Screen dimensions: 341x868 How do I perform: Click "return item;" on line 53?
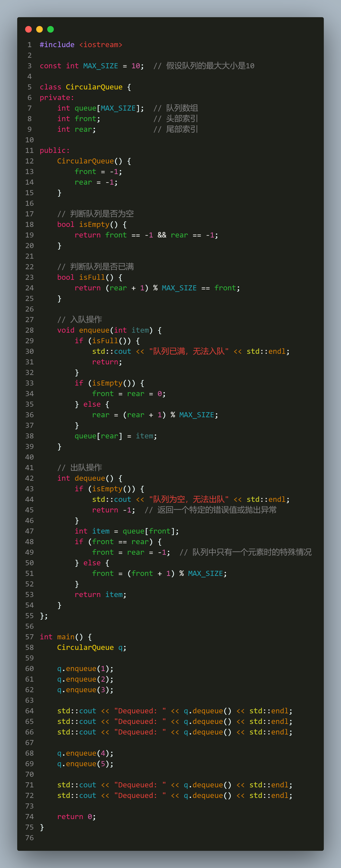click(101, 595)
